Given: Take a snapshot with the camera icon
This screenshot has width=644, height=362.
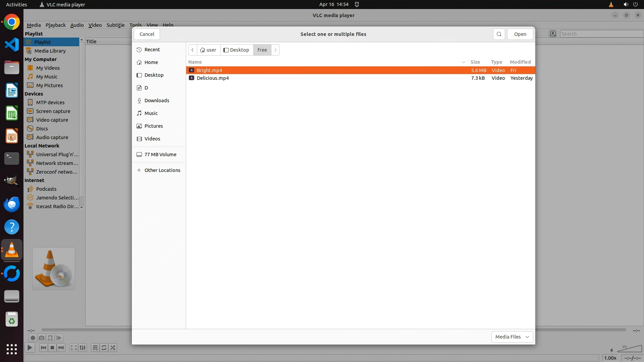Looking at the screenshot, I should pos(41,338).
